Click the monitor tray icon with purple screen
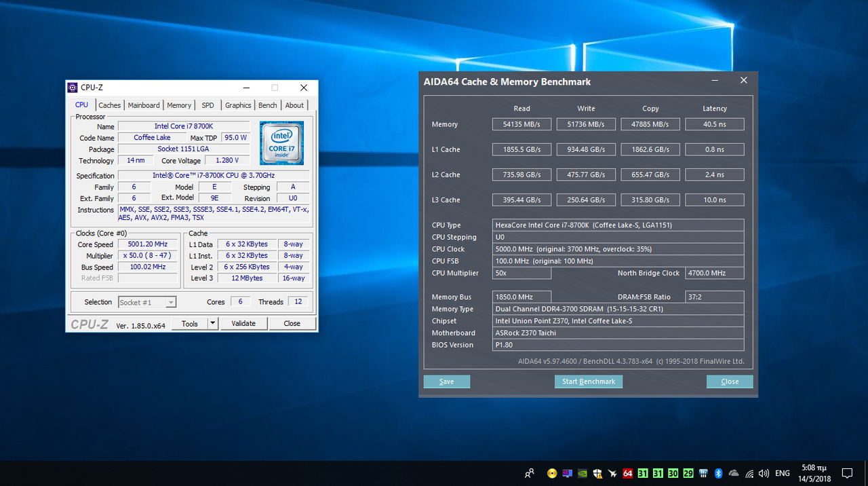Viewport: 868px width, 486px height. (x=567, y=473)
